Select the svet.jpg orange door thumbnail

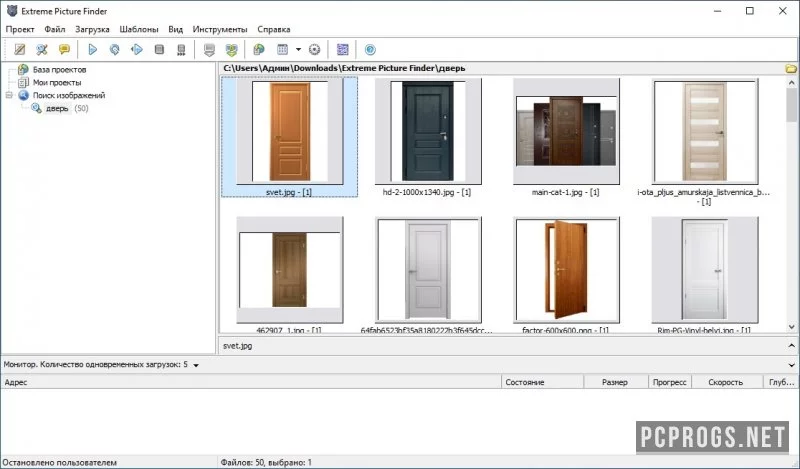pyautogui.click(x=289, y=132)
